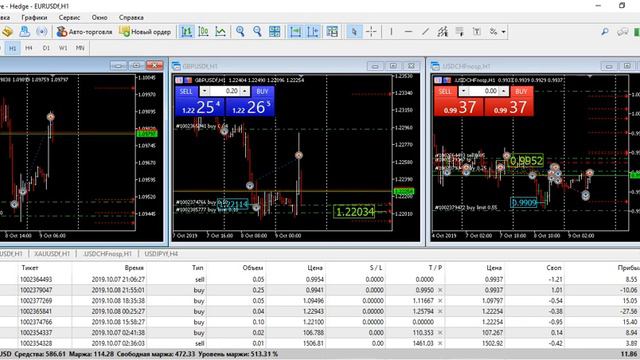640x360 pixels.
Task: Switch to the XAUUSD,H1 chart tab
Action: [x=52, y=254]
